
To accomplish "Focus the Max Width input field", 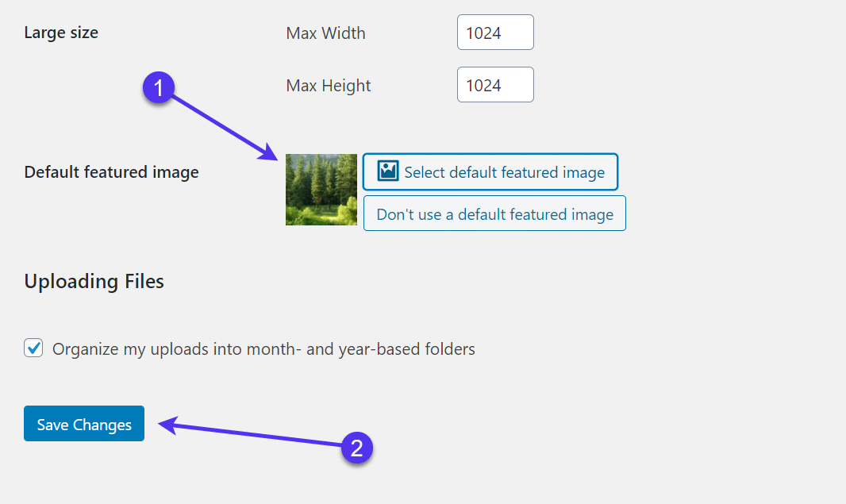I will coord(495,33).
